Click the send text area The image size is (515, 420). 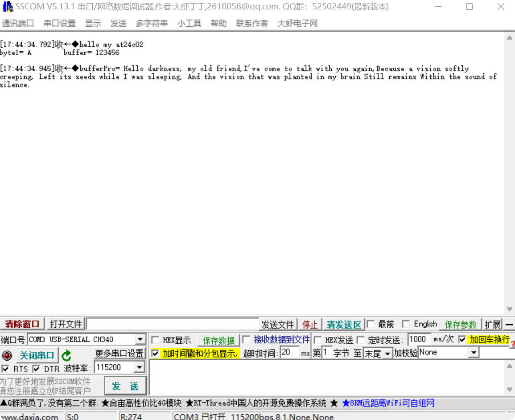pos(327,377)
